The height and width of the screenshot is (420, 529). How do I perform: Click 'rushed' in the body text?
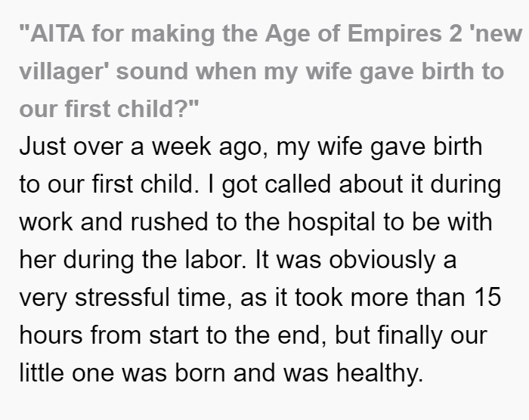point(169,222)
